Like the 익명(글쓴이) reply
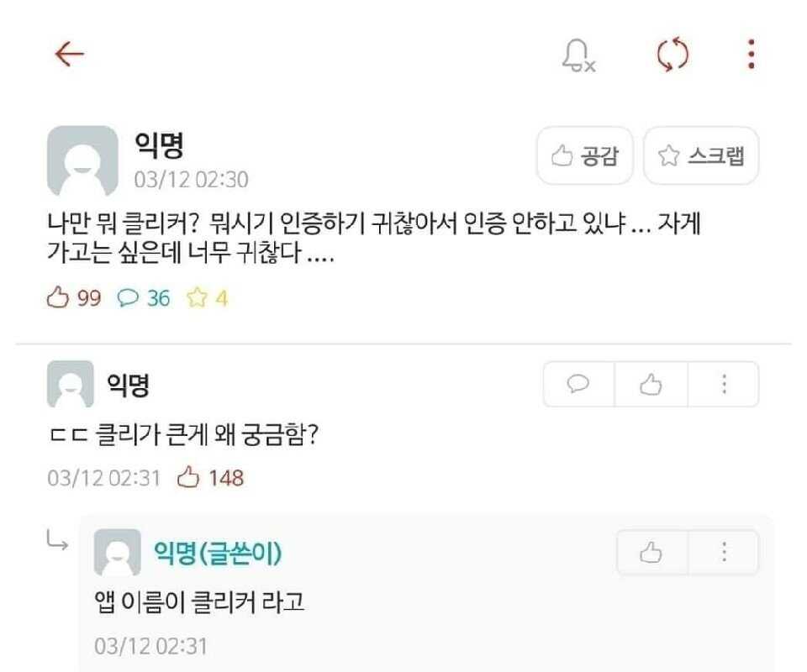The height and width of the screenshot is (672, 807). (651, 552)
